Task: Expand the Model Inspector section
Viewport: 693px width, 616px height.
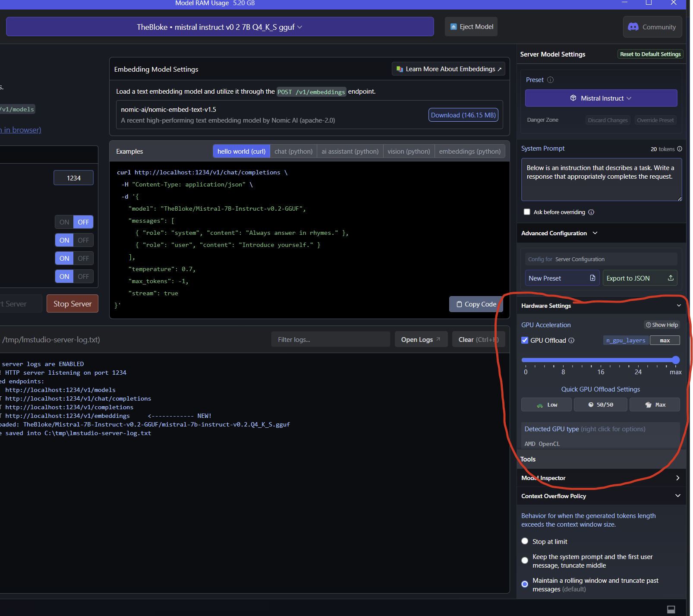Action: tap(677, 478)
